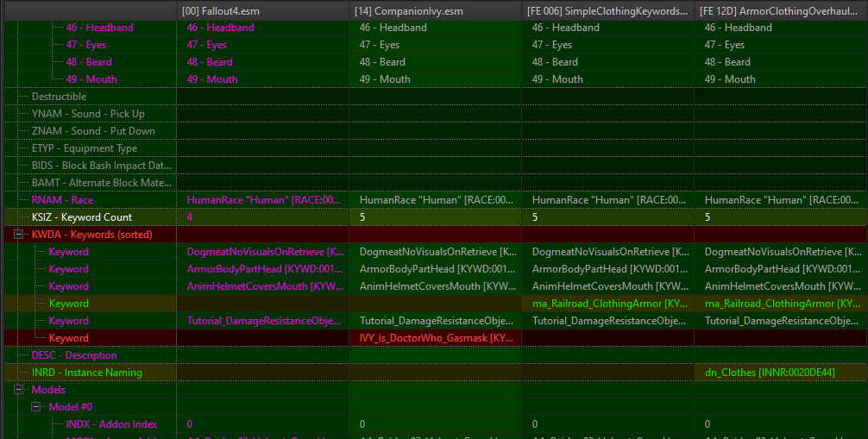Click IVY_Is_DoctorWho_Gasmask keyword cell
868x439 pixels.
436,338
